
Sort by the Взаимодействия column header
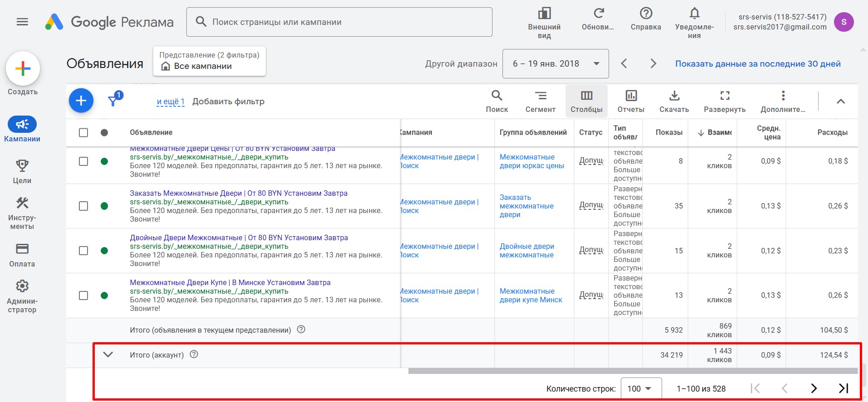pos(714,132)
